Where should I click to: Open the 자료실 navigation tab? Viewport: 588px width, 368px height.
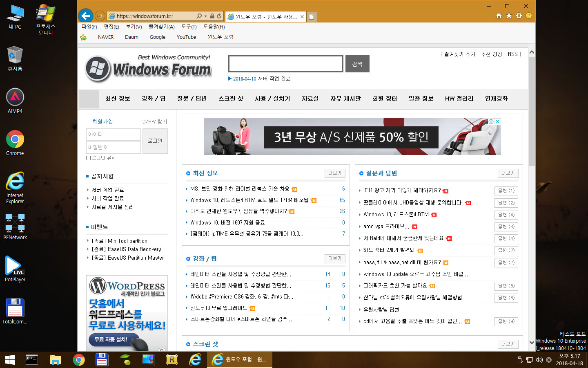coord(310,99)
